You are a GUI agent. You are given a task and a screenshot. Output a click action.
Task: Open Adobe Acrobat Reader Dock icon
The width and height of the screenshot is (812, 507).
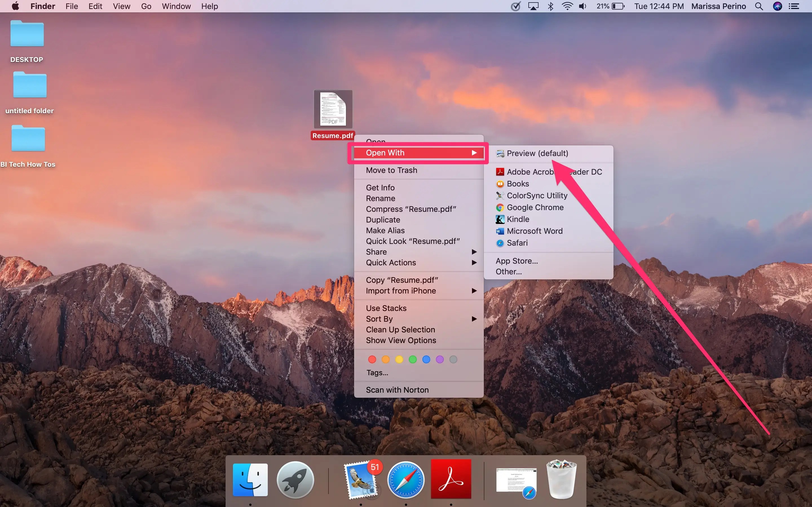[451, 479]
